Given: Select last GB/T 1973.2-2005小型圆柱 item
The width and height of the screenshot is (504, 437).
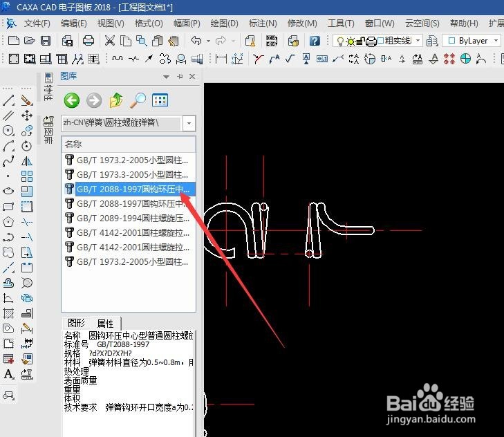Looking at the screenshot, I should pos(129,262).
